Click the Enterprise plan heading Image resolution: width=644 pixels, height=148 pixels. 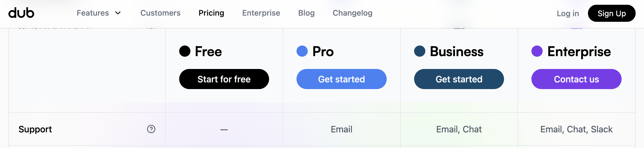pos(579,52)
